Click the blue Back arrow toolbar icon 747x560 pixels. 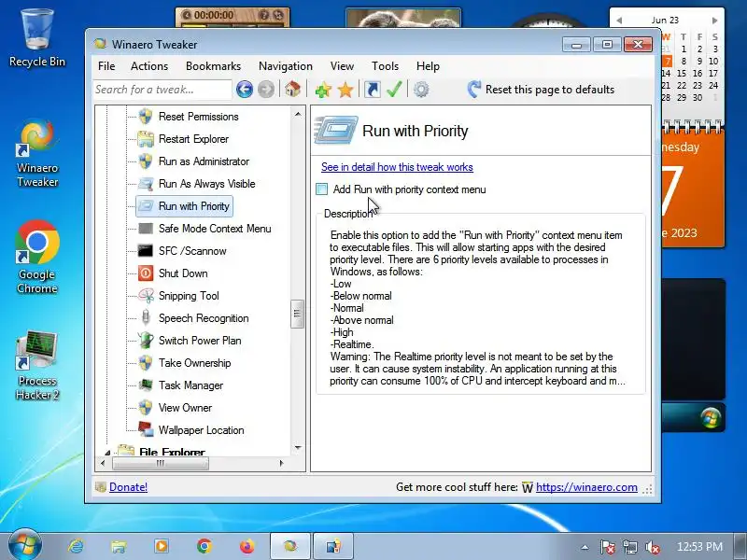click(245, 90)
